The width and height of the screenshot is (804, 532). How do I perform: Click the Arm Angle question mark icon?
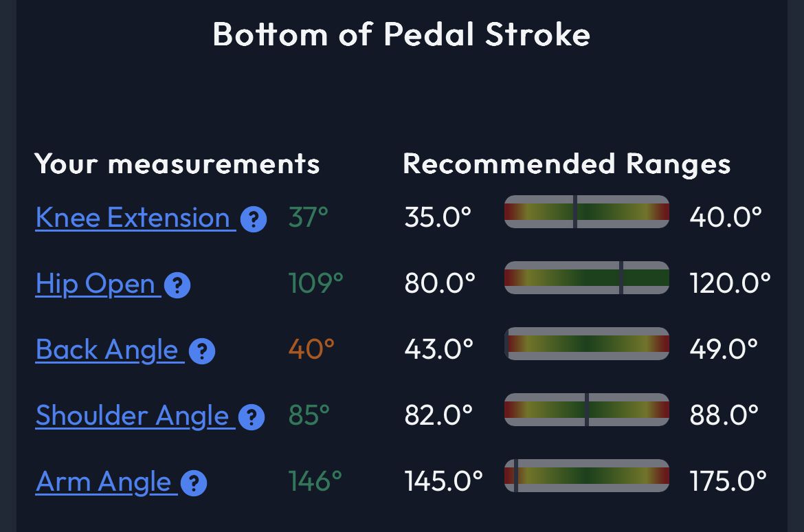click(194, 483)
